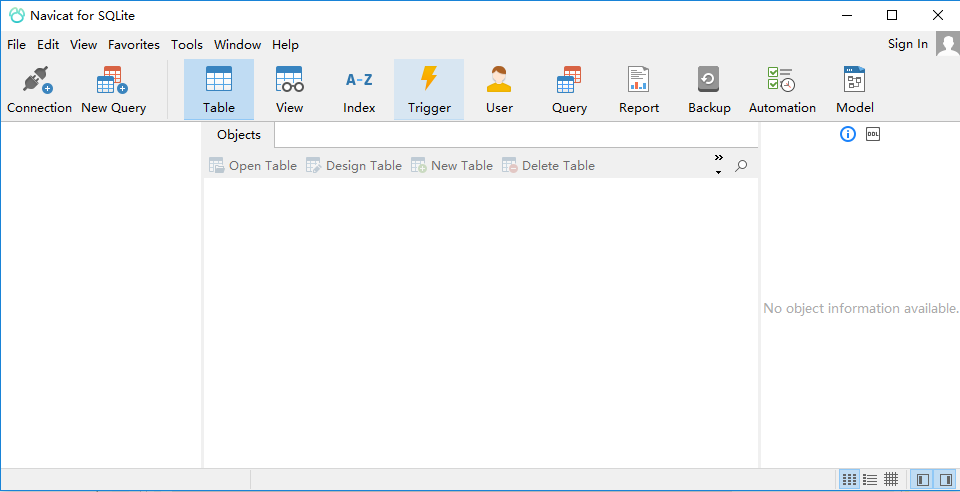
Task: Click the search magnifier in Objects toolbar
Action: [x=741, y=165]
